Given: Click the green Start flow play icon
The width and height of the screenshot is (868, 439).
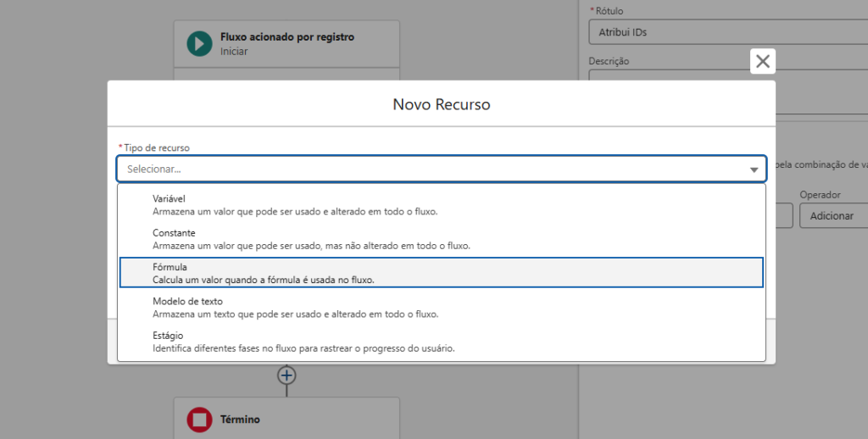Looking at the screenshot, I should click(x=199, y=43).
